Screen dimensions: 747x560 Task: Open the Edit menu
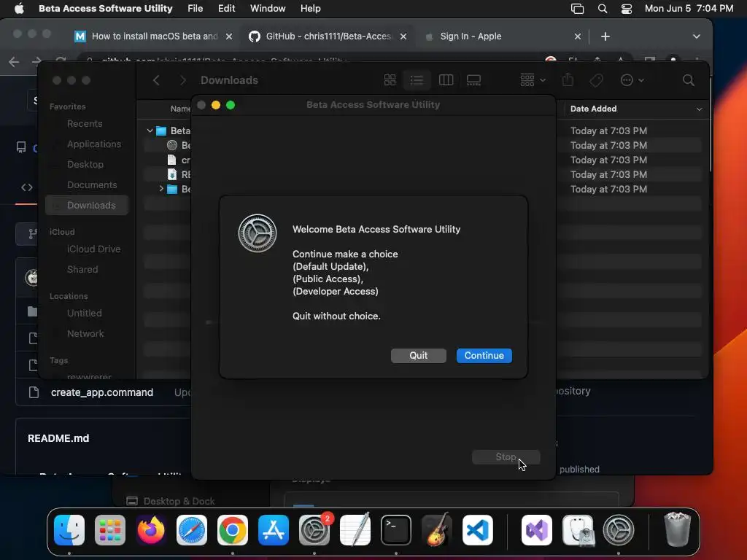[226, 9]
